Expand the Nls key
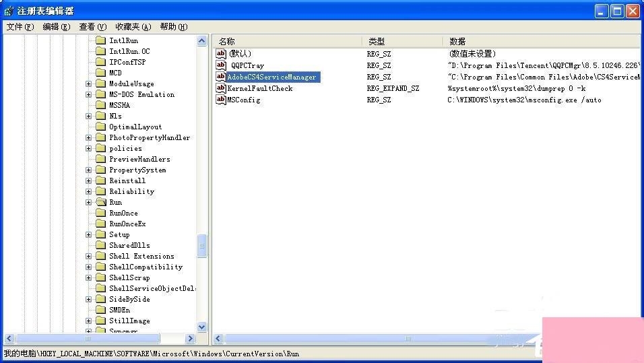This screenshot has width=644, height=363. [x=88, y=117]
